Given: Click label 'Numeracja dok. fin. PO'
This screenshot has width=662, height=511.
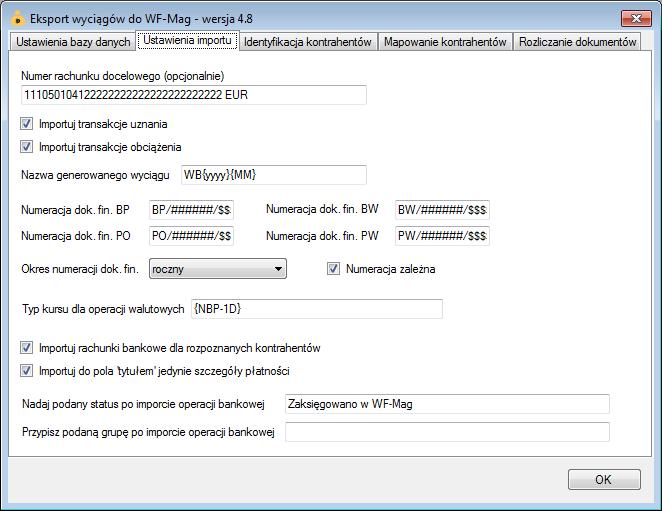Looking at the screenshot, I should tap(76, 236).
